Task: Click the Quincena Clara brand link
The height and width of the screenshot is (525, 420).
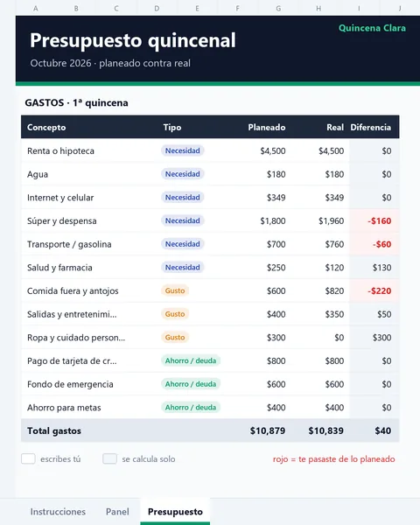Action: (x=372, y=28)
